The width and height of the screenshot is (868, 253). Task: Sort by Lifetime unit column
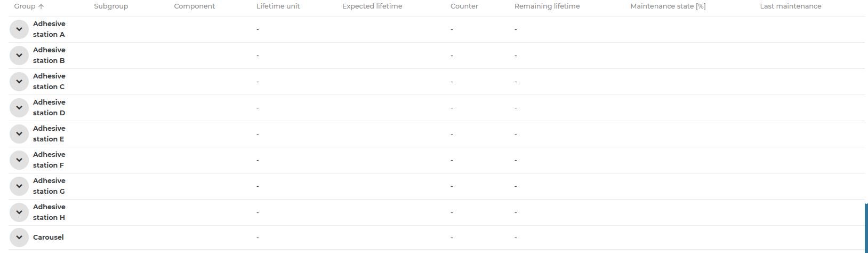(278, 6)
